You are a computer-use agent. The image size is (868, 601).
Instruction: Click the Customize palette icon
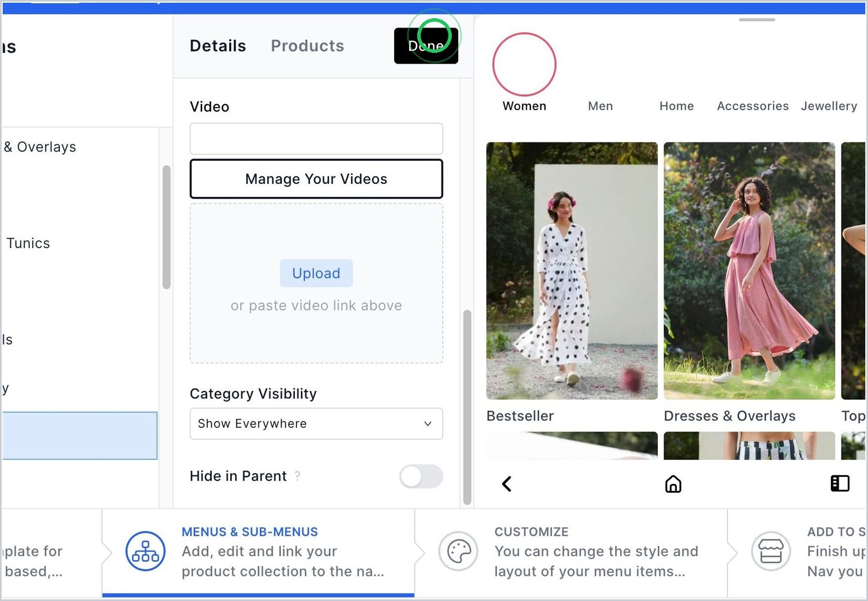[x=458, y=551]
